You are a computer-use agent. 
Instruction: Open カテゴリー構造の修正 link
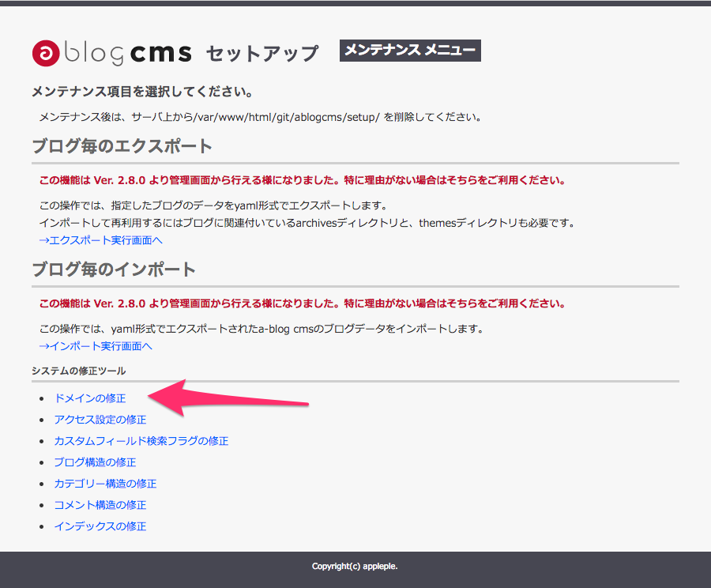pyautogui.click(x=105, y=484)
